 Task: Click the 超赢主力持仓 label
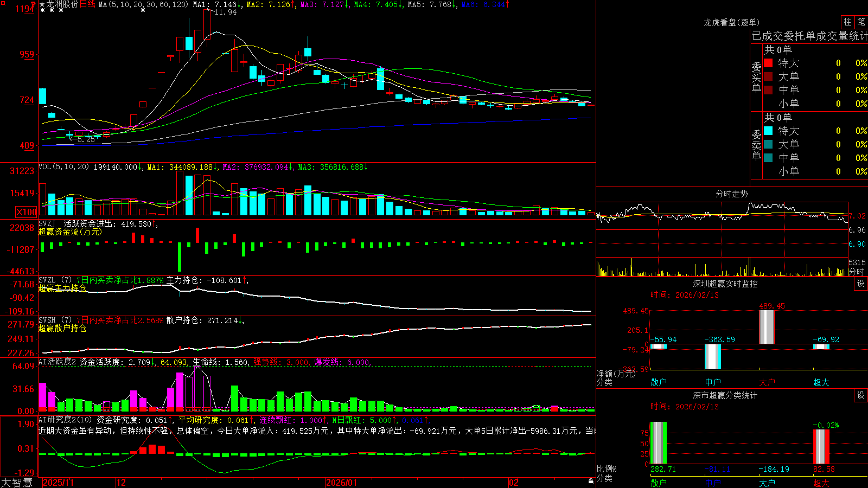(x=62, y=288)
